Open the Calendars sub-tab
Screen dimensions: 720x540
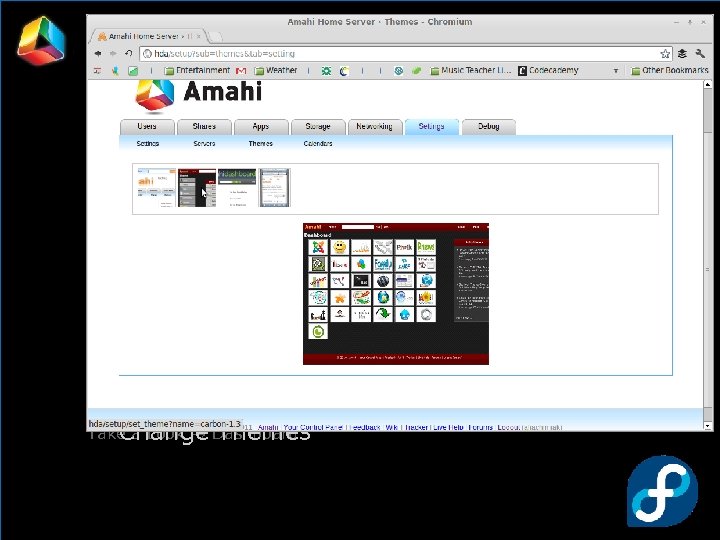tap(318, 143)
